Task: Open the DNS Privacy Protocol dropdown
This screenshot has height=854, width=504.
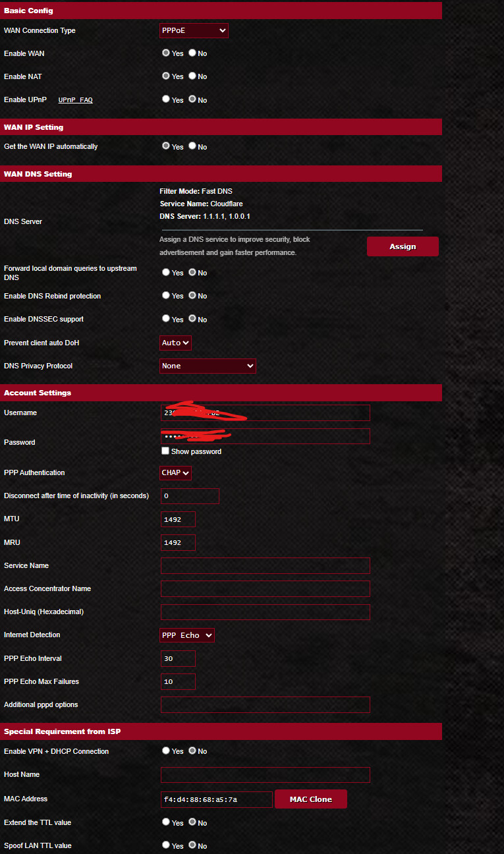Action: (x=208, y=366)
